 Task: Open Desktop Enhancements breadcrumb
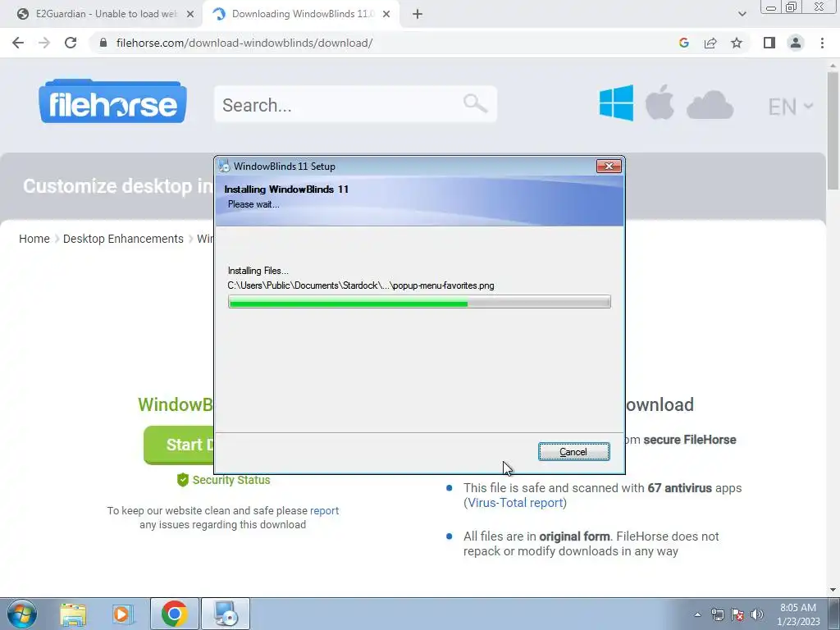point(123,239)
